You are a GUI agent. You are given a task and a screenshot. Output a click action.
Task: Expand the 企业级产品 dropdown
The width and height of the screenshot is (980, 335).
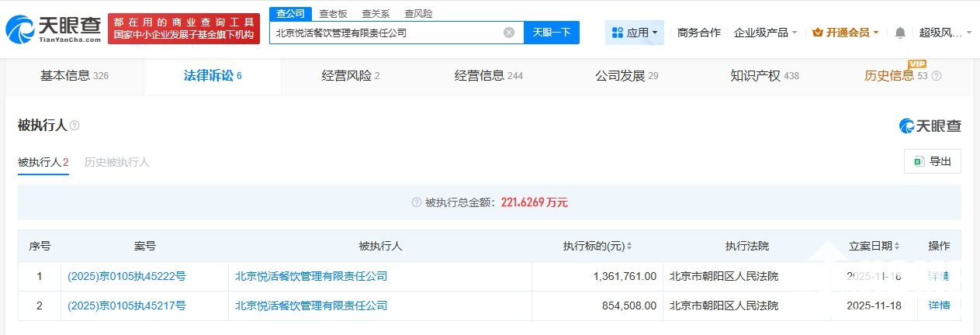[765, 33]
